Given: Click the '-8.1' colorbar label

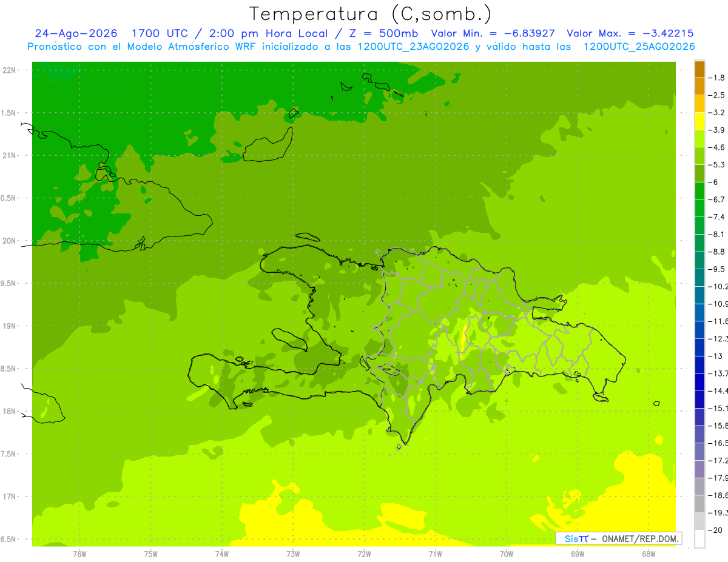Looking at the screenshot, I should (716, 235).
